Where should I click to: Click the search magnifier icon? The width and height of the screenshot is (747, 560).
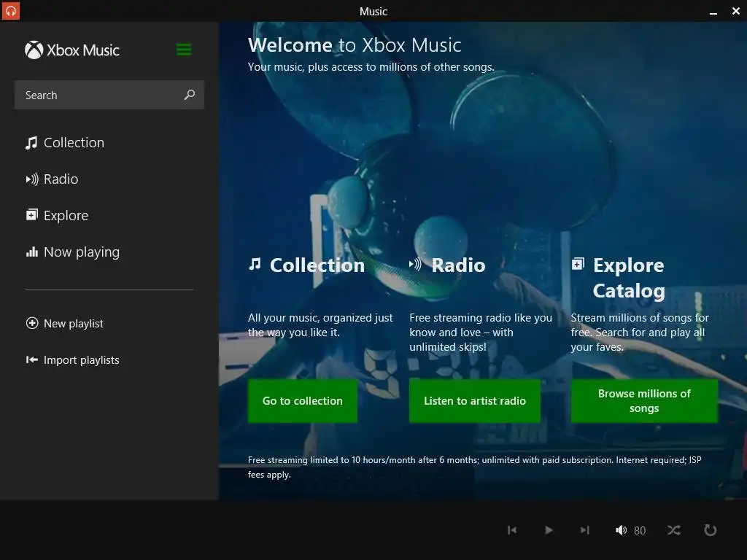[x=190, y=95]
